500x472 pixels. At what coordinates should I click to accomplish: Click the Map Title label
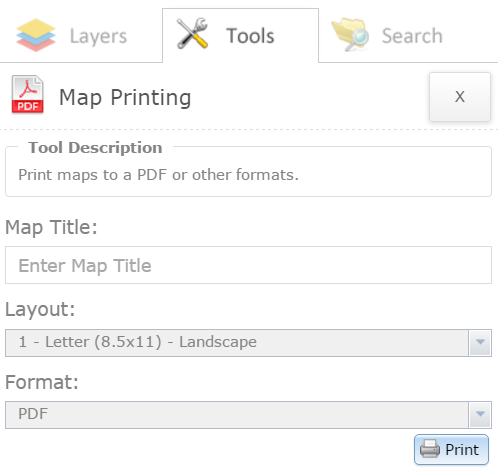click(51, 228)
